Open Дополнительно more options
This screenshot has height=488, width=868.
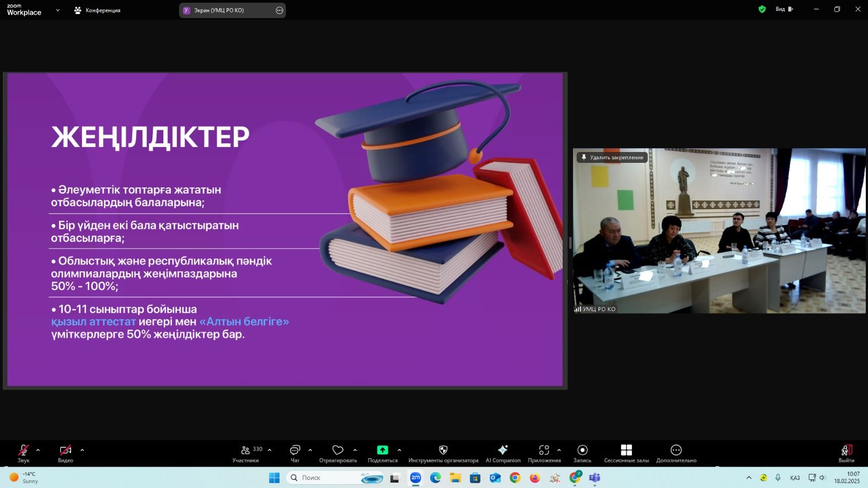click(676, 453)
